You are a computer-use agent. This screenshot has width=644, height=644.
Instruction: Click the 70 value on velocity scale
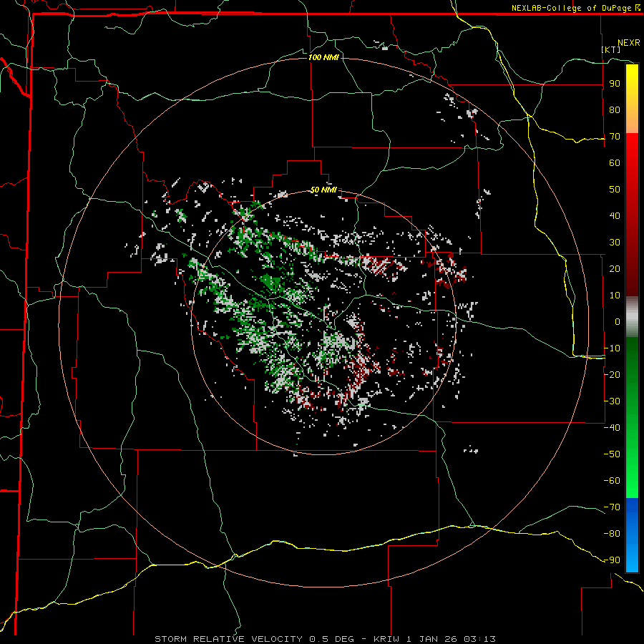615,137
